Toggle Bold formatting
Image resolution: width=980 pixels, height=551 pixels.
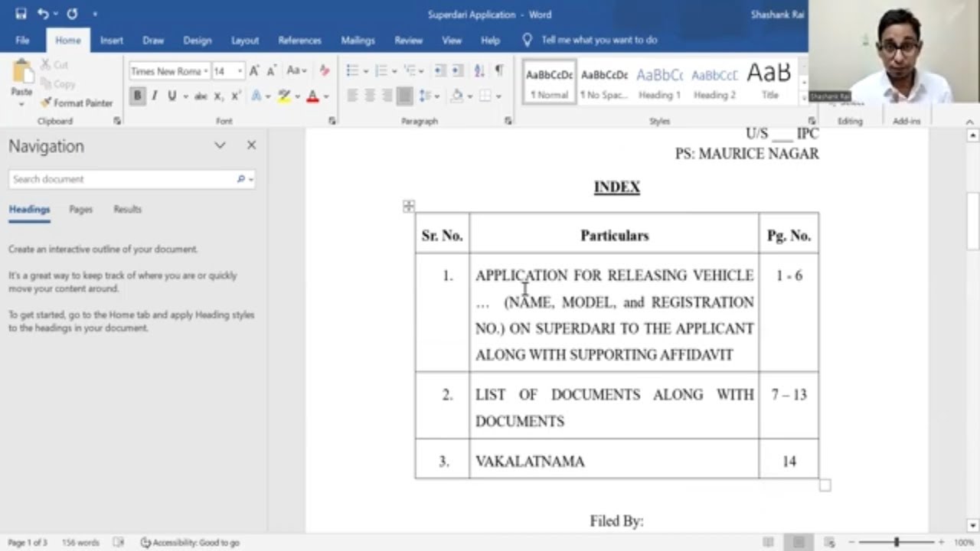click(x=137, y=96)
